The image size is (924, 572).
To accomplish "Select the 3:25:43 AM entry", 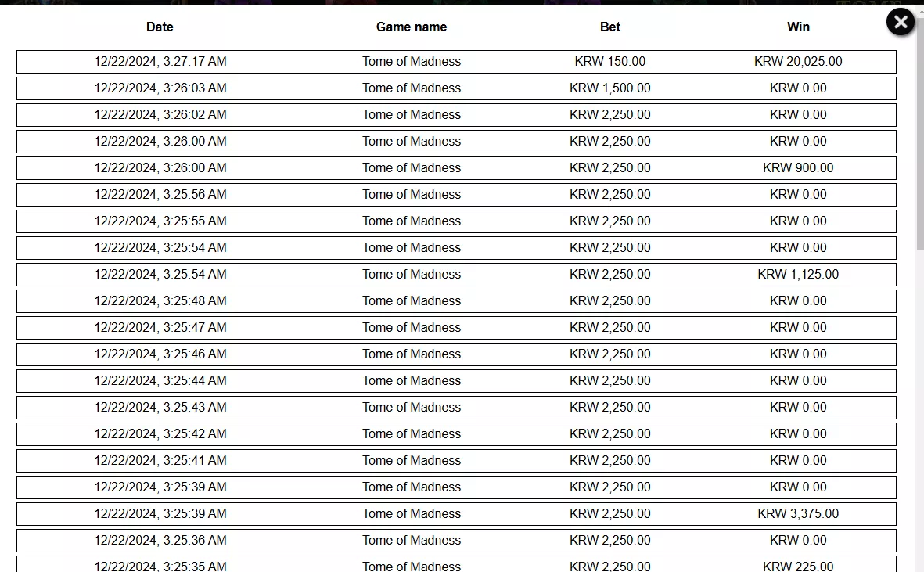I will (x=456, y=408).
